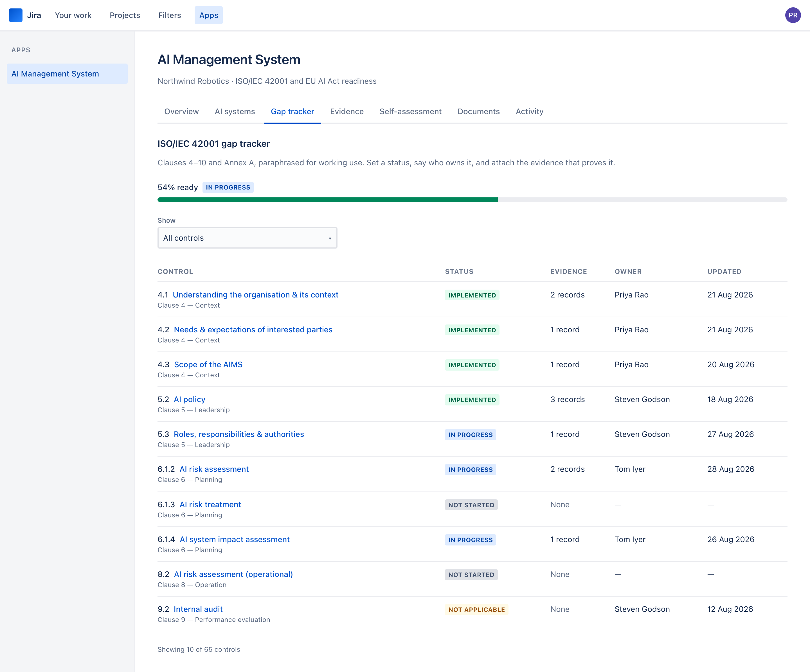This screenshot has width=810, height=672.
Task: Open the Scope of the AIMS control
Action: click(208, 364)
